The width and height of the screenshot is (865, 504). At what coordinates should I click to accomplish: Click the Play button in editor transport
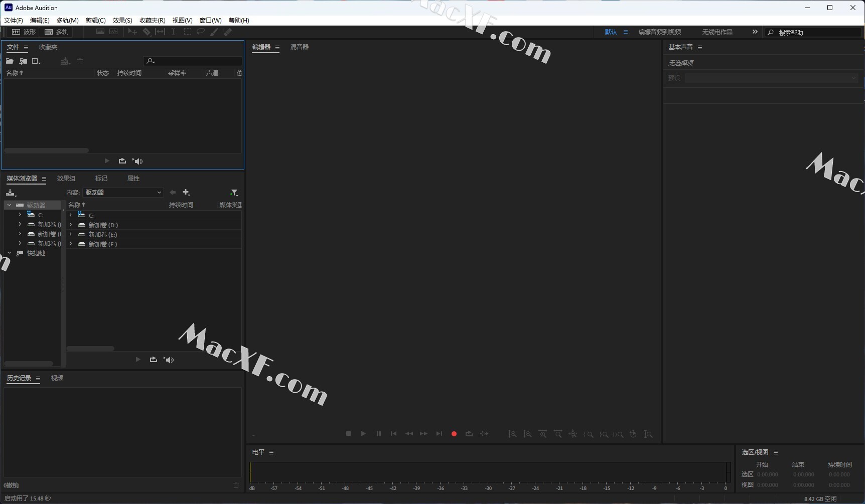[363, 434]
